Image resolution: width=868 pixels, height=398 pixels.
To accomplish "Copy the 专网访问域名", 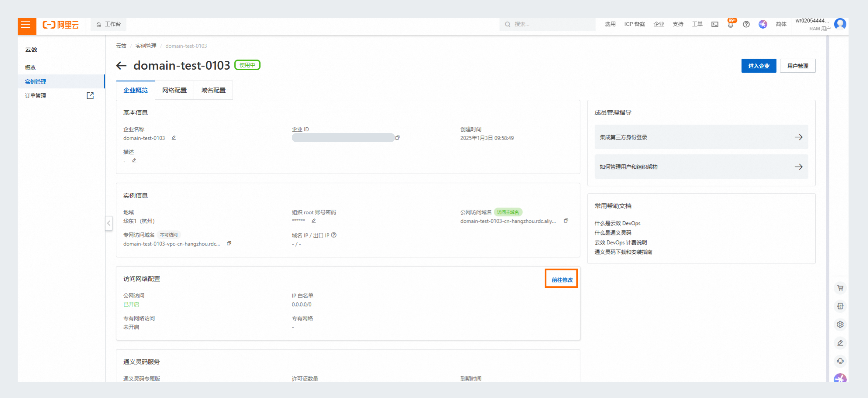I will pyautogui.click(x=229, y=243).
